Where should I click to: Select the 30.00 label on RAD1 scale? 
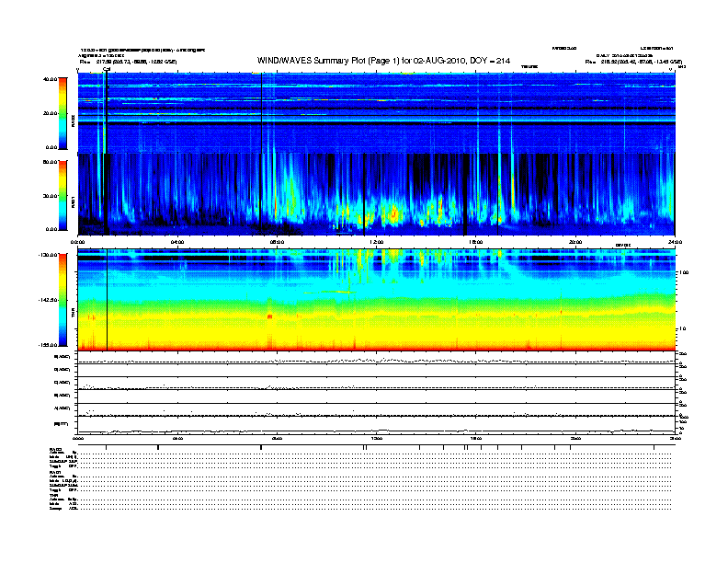pos(50,196)
